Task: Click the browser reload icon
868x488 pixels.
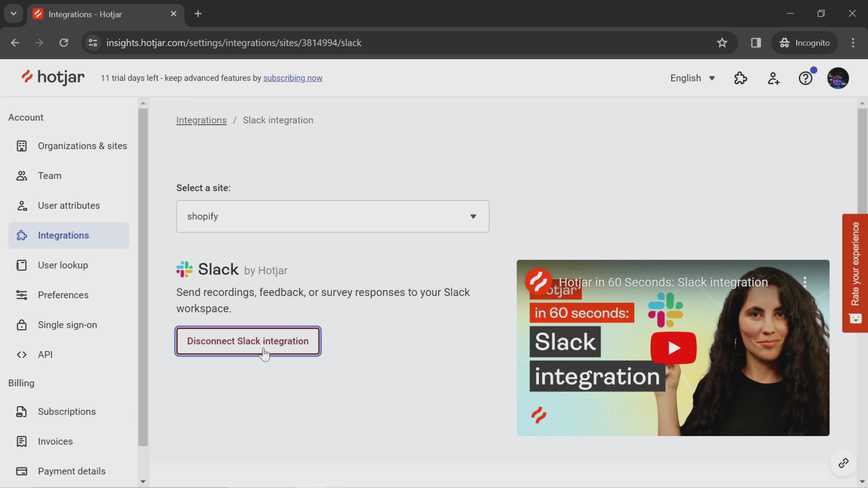Action: [64, 43]
